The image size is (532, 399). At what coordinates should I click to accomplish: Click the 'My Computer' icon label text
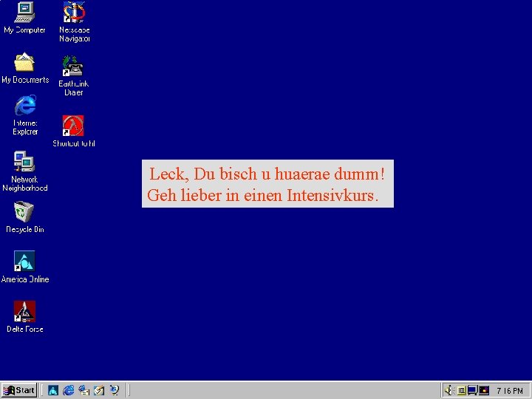pos(25,30)
